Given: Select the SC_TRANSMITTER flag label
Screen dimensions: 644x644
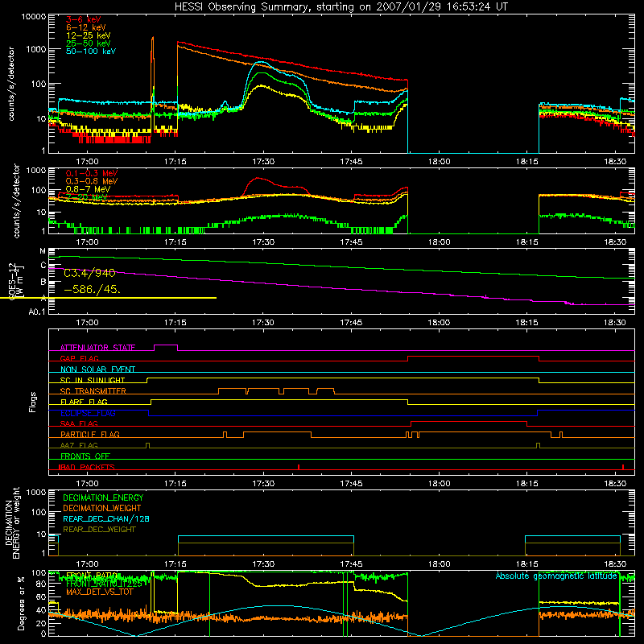Looking at the screenshot, I should (93, 391).
